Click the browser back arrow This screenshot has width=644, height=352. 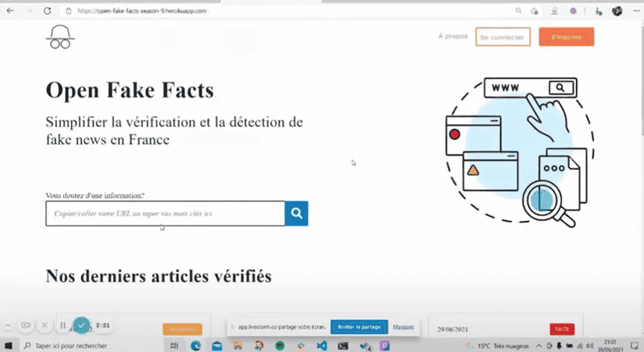pos(10,11)
